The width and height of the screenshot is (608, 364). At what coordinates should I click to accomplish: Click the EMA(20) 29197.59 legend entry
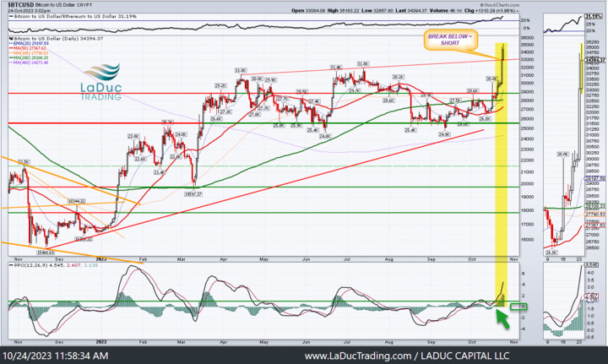pyautogui.click(x=29, y=43)
